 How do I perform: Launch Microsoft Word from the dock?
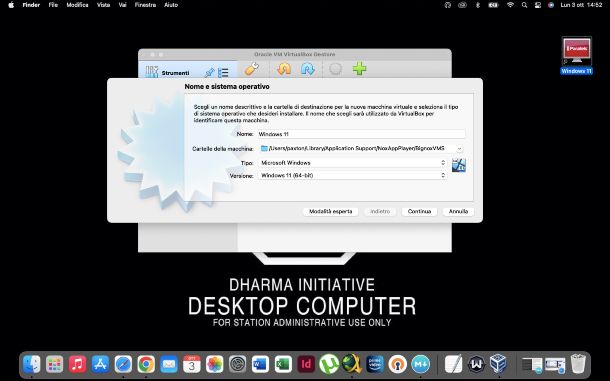tap(260, 364)
